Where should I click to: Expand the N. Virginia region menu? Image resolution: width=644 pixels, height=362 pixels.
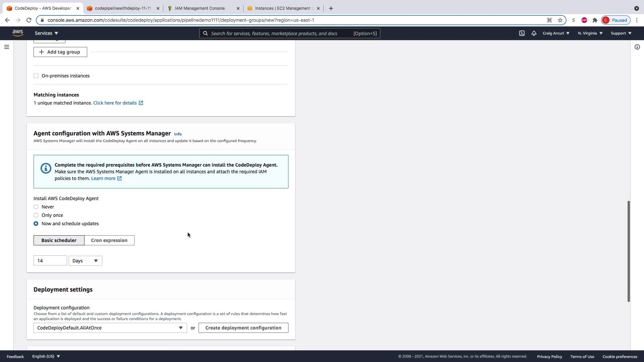pos(590,33)
